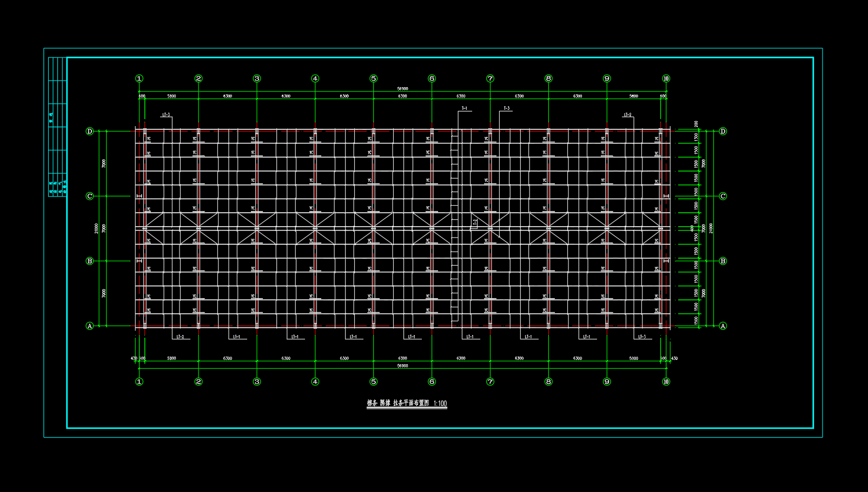Click axis bubble B on the left side
This screenshot has width=868, height=492.
tap(90, 261)
